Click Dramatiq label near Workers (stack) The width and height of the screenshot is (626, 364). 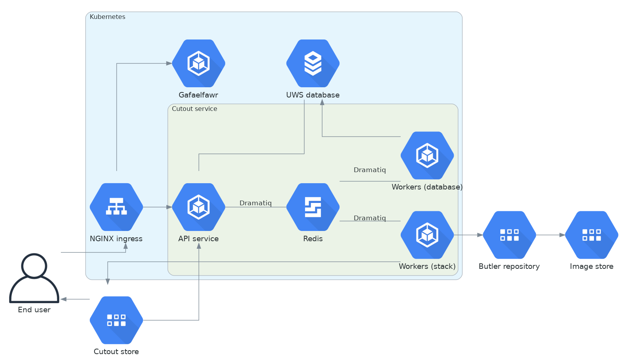(370, 218)
